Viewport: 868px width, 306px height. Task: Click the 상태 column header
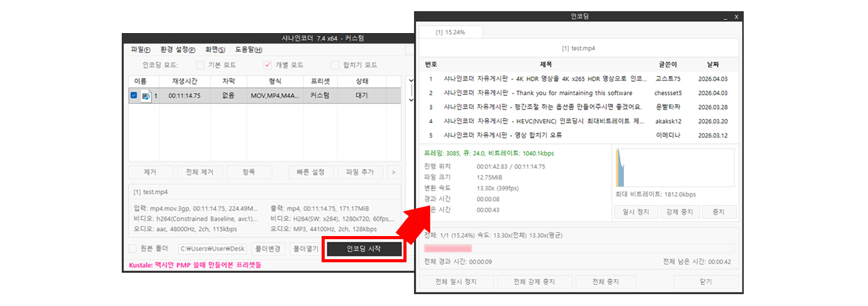pos(362,81)
